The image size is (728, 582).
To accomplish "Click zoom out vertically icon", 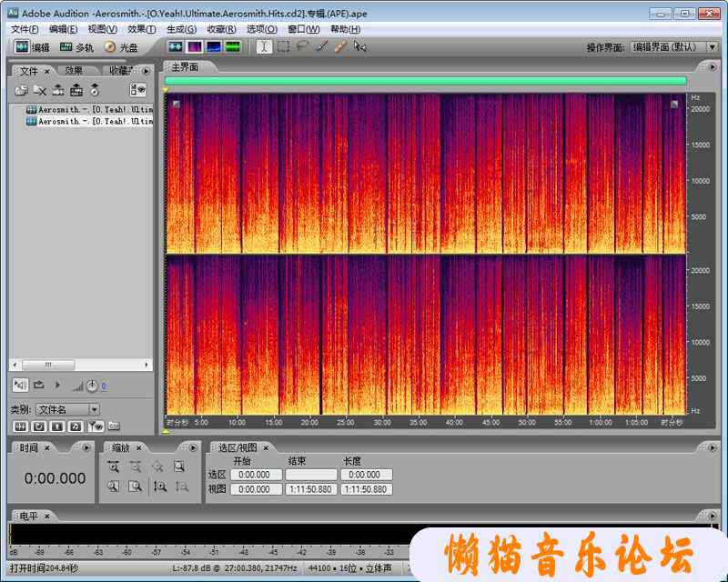I will (x=182, y=487).
